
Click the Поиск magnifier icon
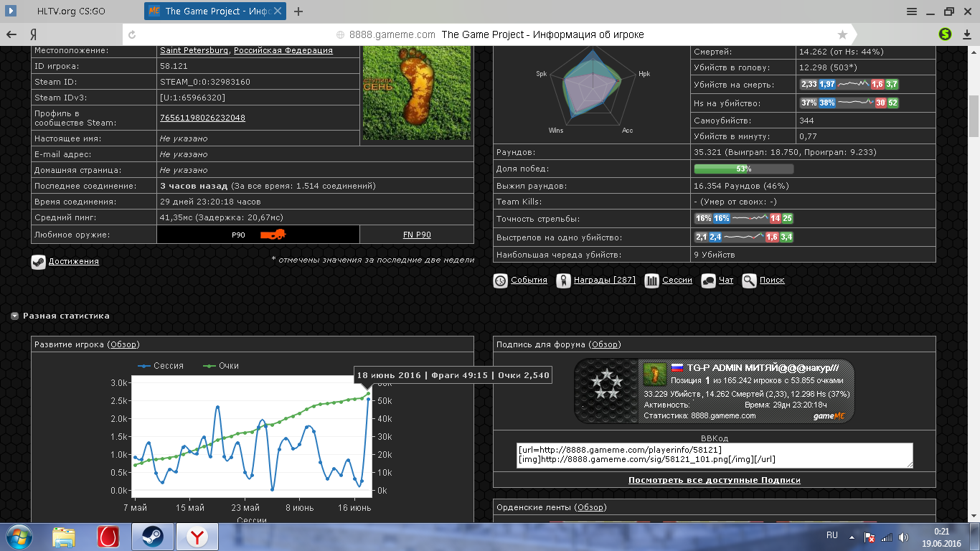click(x=749, y=281)
